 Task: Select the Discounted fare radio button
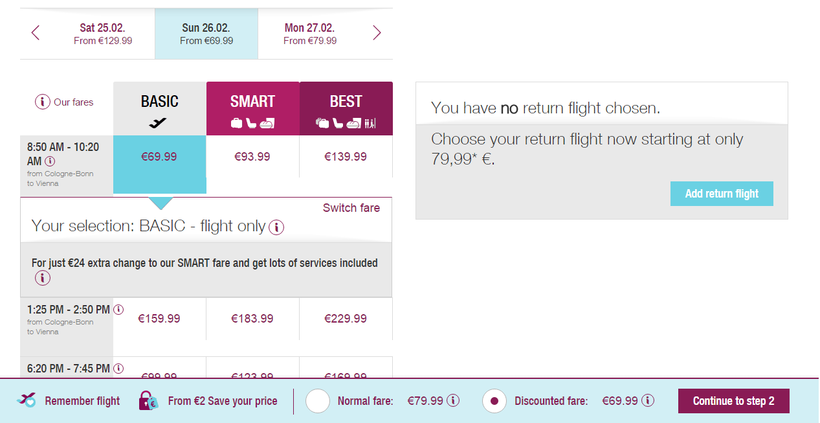(493, 401)
